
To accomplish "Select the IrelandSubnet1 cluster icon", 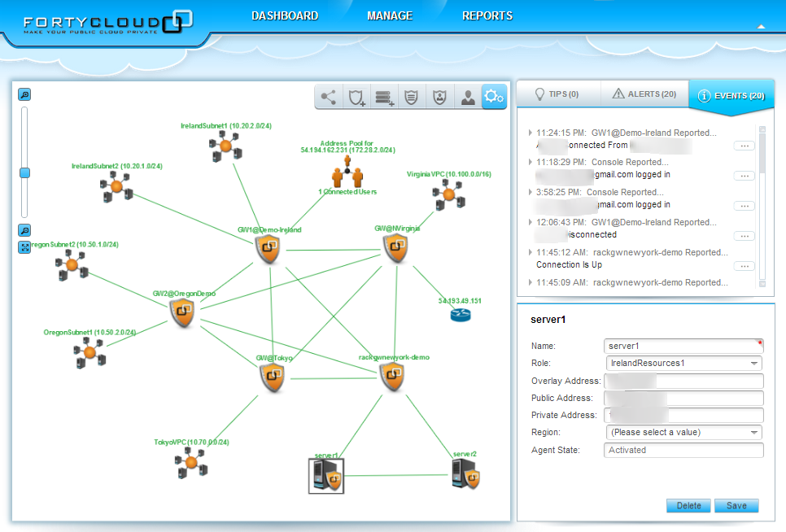I will click(x=225, y=146).
